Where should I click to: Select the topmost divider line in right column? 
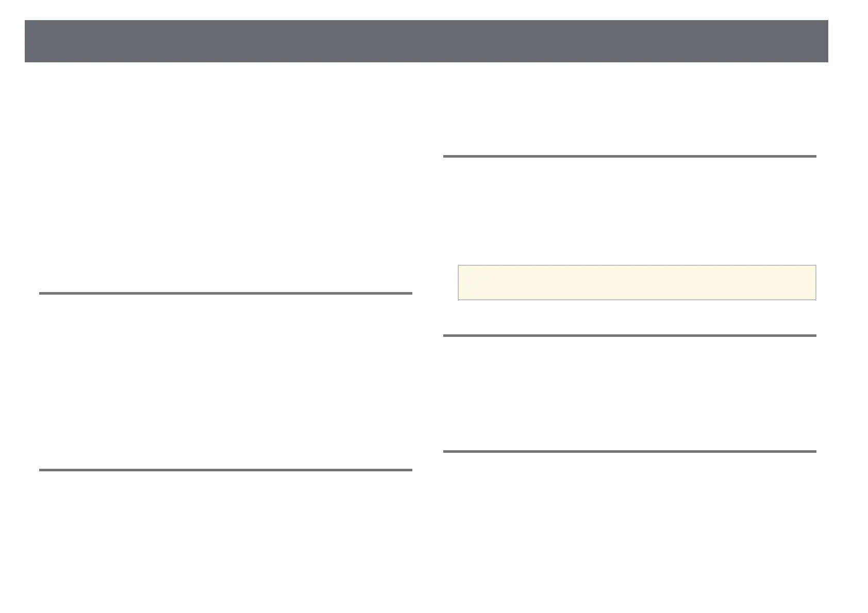(x=630, y=156)
